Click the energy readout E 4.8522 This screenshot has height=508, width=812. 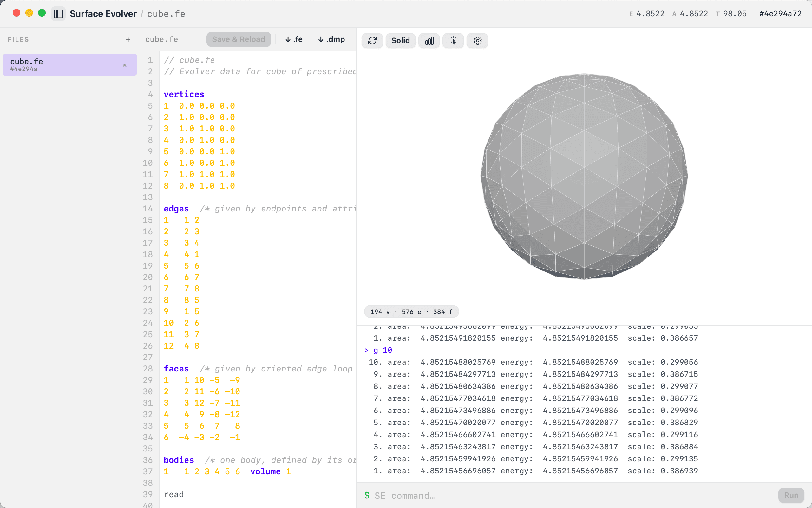646,14
